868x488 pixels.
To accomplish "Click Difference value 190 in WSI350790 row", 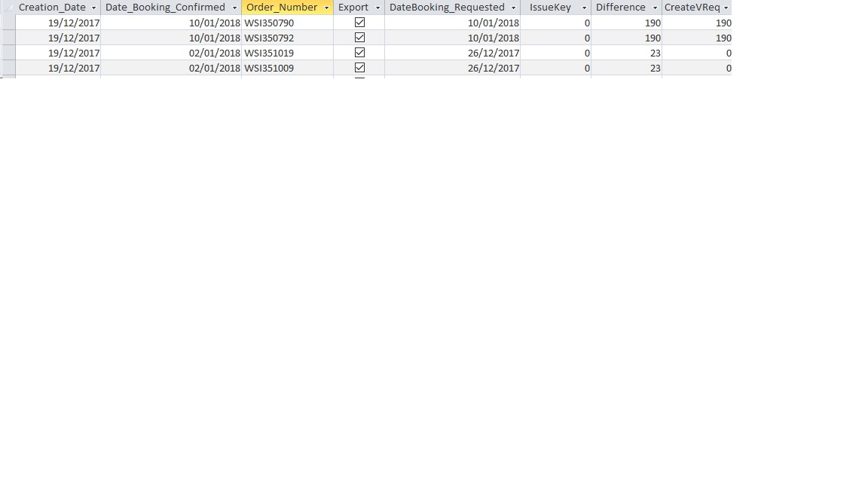I will pyautogui.click(x=627, y=23).
